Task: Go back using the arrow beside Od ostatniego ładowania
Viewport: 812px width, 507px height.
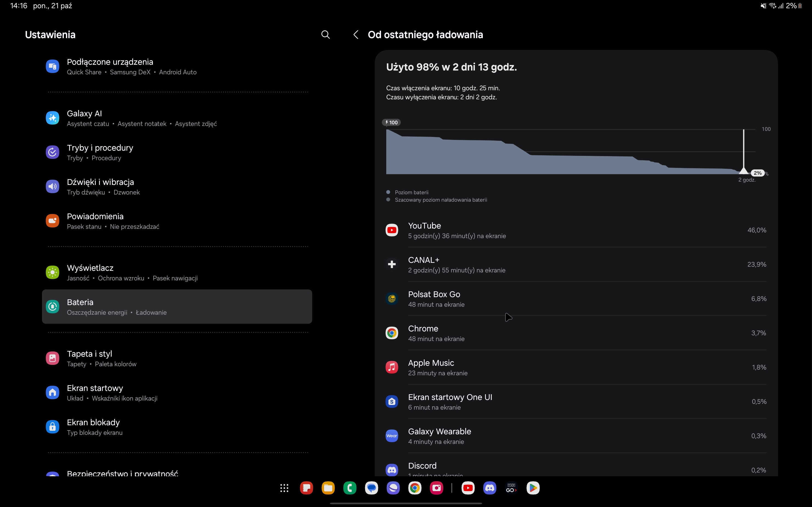Action: (356, 35)
